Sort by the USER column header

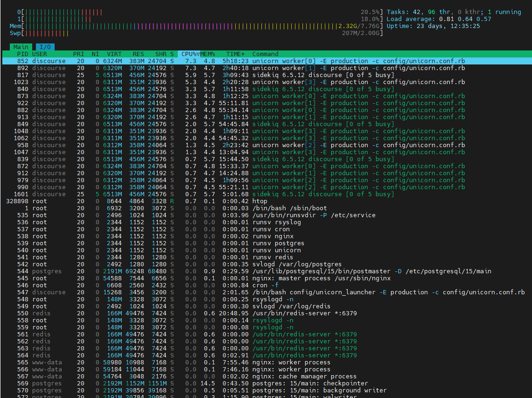pos(40,54)
